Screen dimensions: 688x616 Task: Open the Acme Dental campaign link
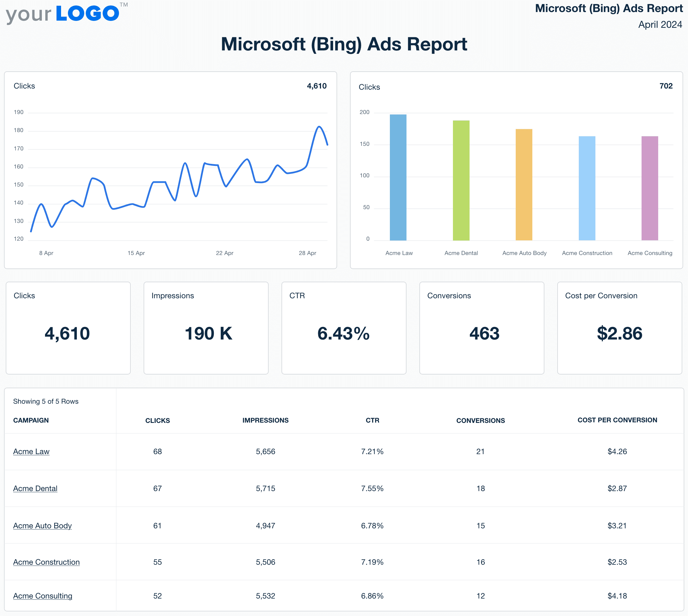pyautogui.click(x=35, y=489)
